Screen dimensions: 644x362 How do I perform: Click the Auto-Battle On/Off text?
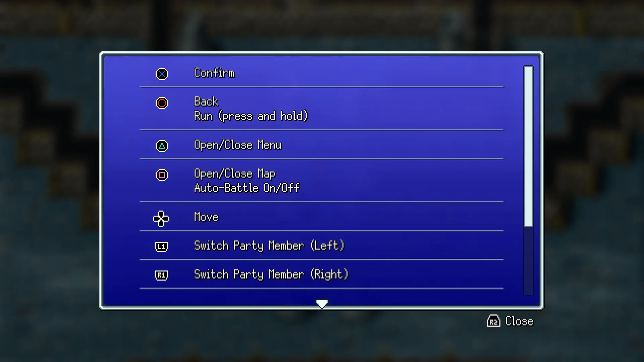tap(247, 188)
